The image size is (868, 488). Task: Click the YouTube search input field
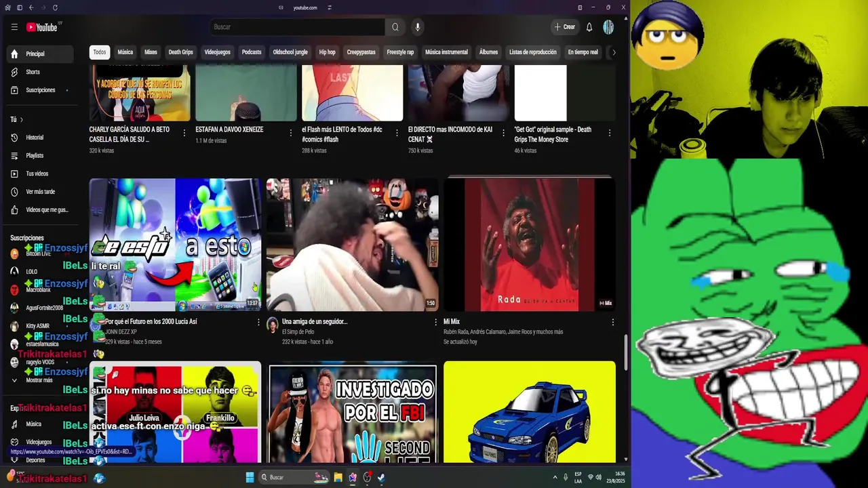298,27
